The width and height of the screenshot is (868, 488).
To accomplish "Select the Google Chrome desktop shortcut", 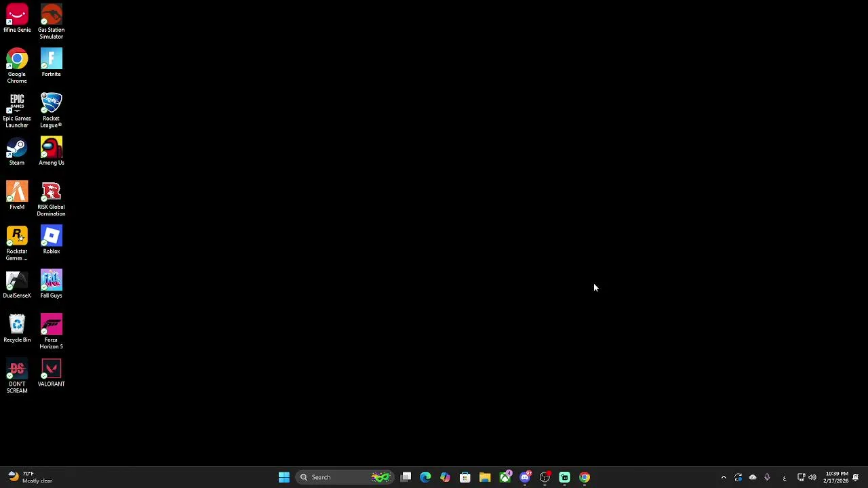I will click(x=17, y=66).
